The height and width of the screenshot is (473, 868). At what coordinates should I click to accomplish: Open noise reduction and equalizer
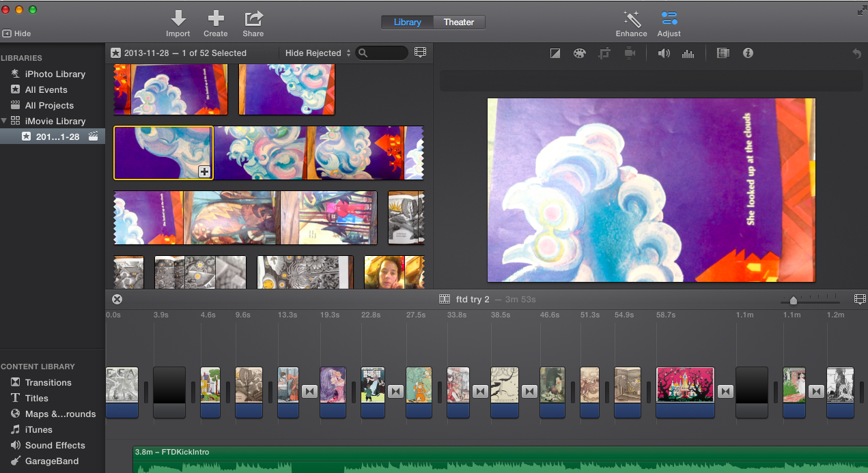688,53
